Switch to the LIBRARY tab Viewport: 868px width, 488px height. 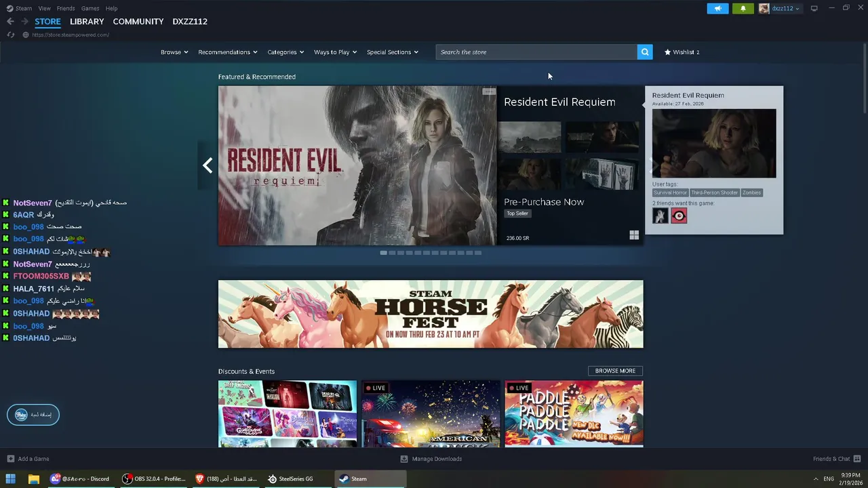pyautogui.click(x=87, y=22)
